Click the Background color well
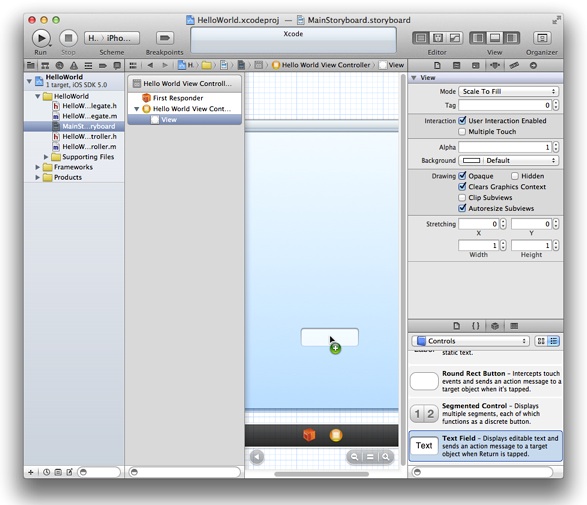This screenshot has width=587, height=505. click(x=471, y=160)
